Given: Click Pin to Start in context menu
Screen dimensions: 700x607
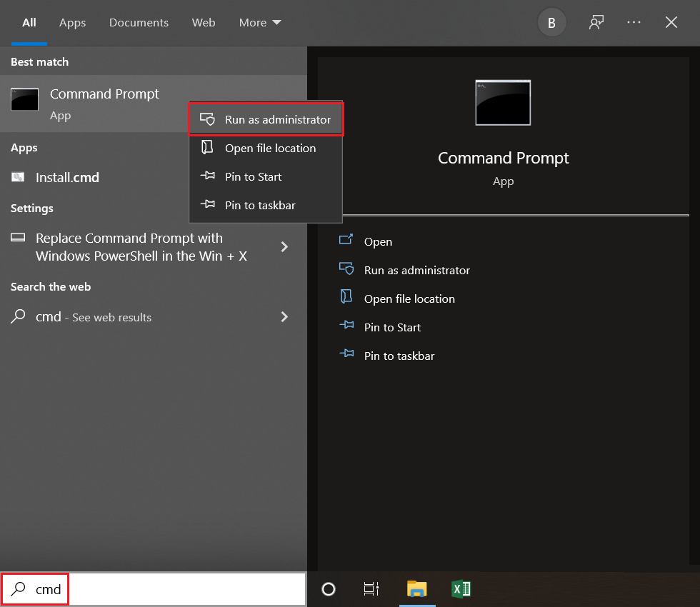Looking at the screenshot, I should point(266,177).
